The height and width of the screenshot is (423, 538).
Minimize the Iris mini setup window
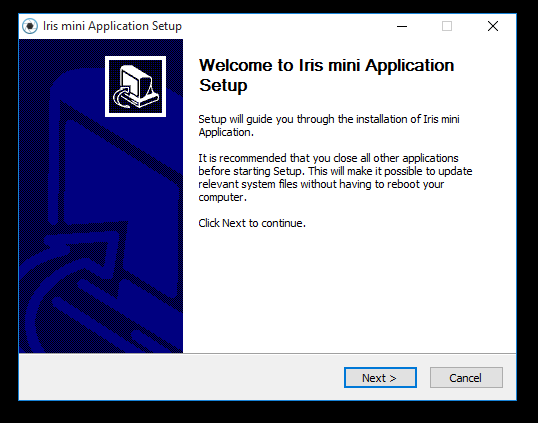click(x=402, y=26)
